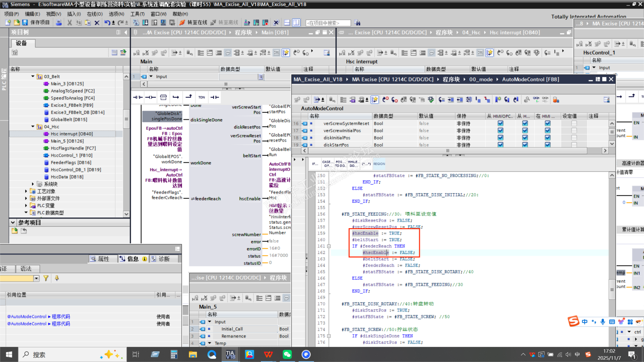Toggle visible-in-HMI checkbox for diskInitialPos

(x=547, y=138)
